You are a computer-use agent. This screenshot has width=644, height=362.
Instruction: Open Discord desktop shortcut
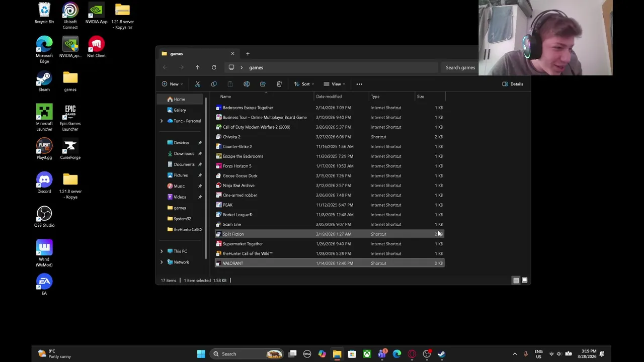[44, 183]
